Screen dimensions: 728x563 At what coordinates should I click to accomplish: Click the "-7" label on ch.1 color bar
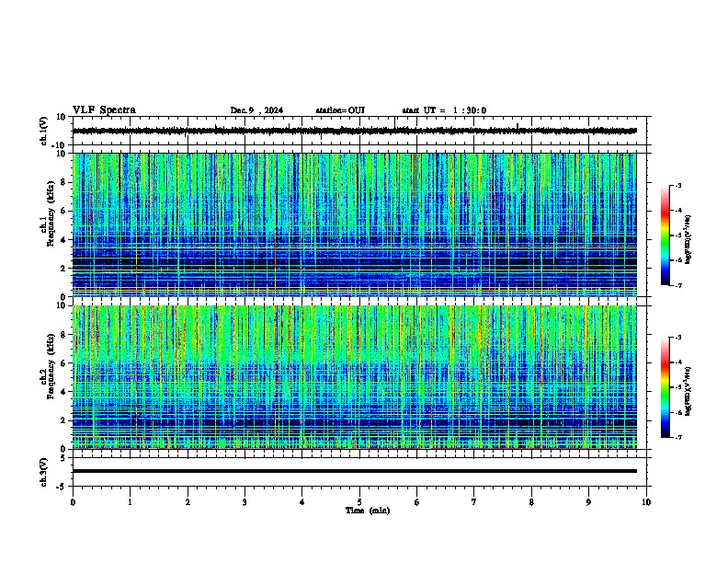coord(677,285)
